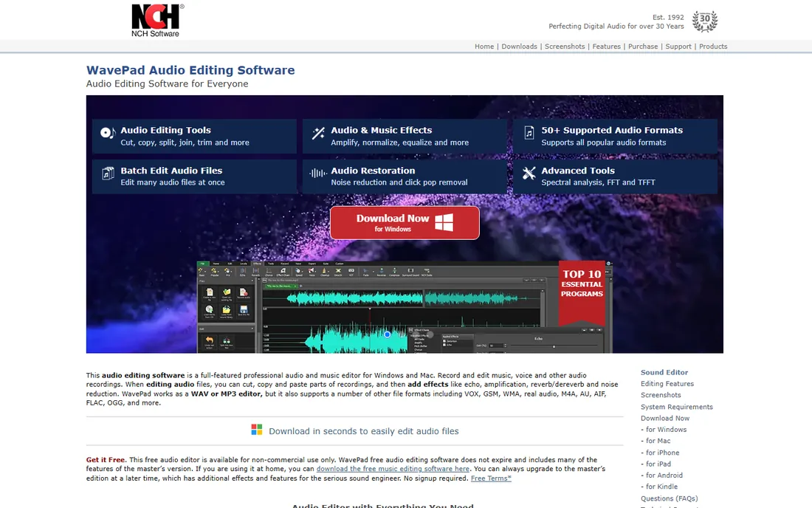
Task: Click the Audio Editing Software for Everyone subtitle
Action: click(x=167, y=84)
